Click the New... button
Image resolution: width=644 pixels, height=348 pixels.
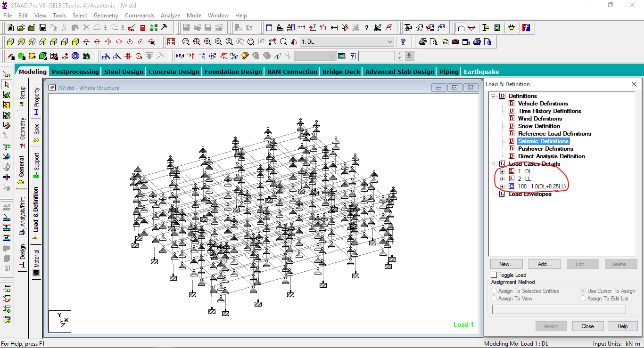(506, 264)
